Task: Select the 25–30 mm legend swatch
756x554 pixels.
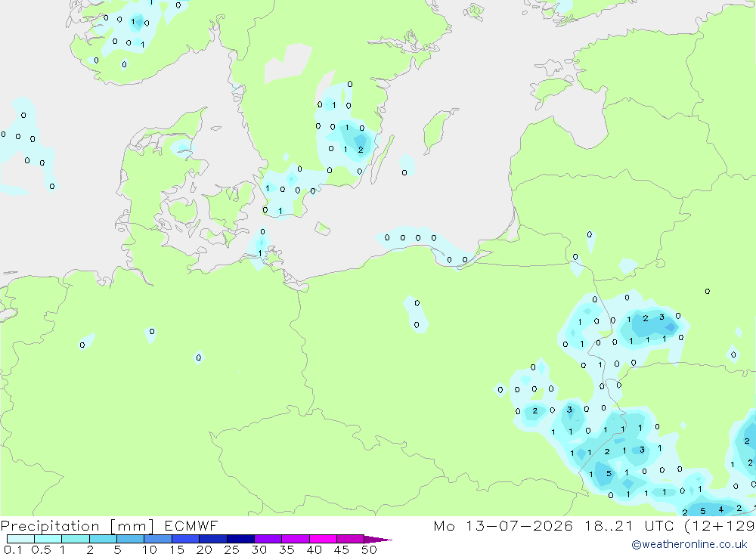Action: (240, 539)
